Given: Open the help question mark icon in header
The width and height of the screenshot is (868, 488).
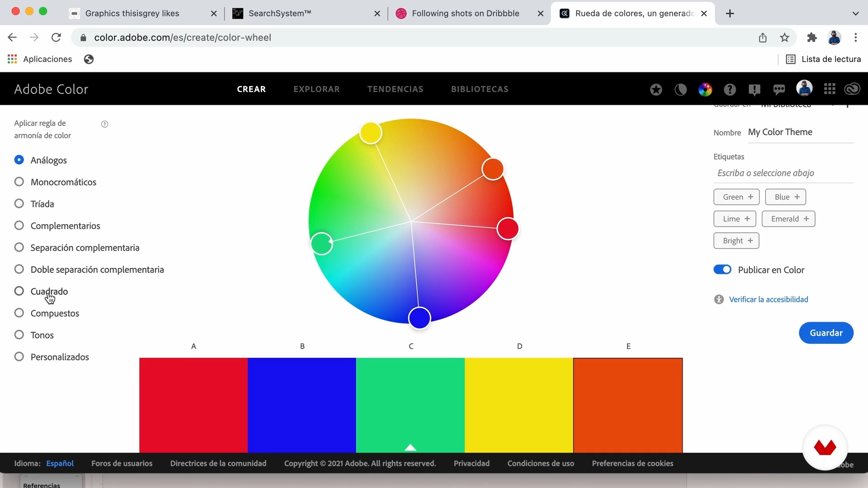Looking at the screenshot, I should [x=730, y=89].
